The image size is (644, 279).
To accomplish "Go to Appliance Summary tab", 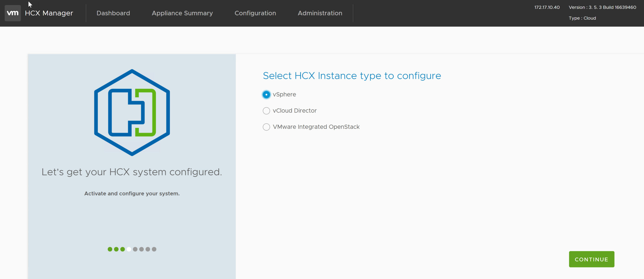I will 182,13.
